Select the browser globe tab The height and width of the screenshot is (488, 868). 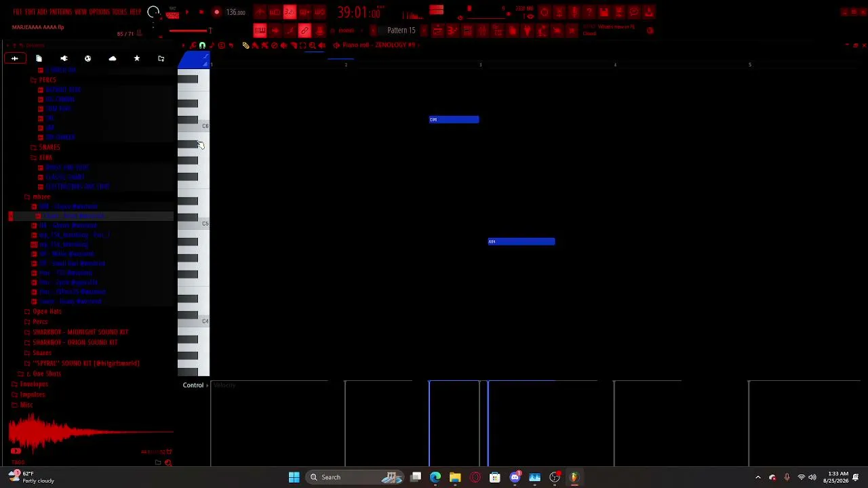[x=87, y=58]
